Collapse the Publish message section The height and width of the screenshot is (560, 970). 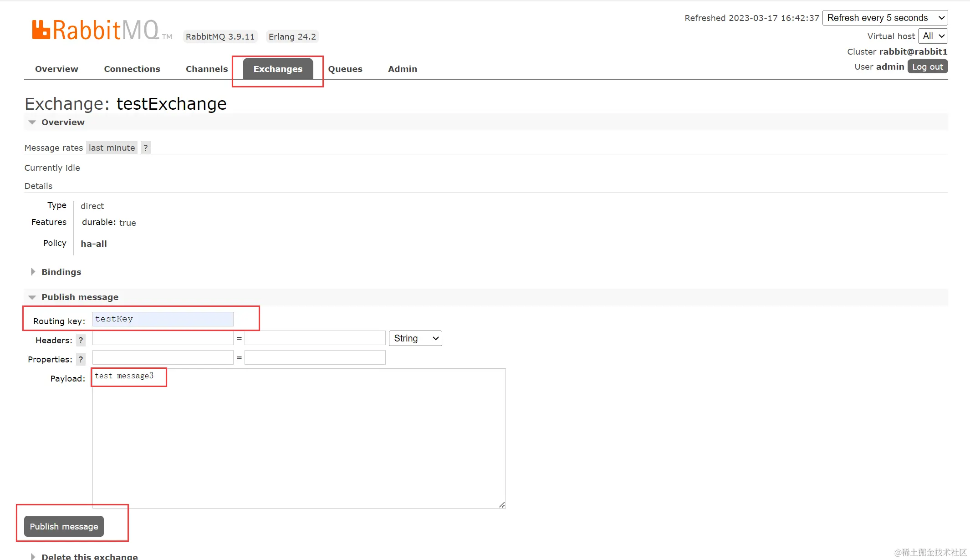click(80, 297)
